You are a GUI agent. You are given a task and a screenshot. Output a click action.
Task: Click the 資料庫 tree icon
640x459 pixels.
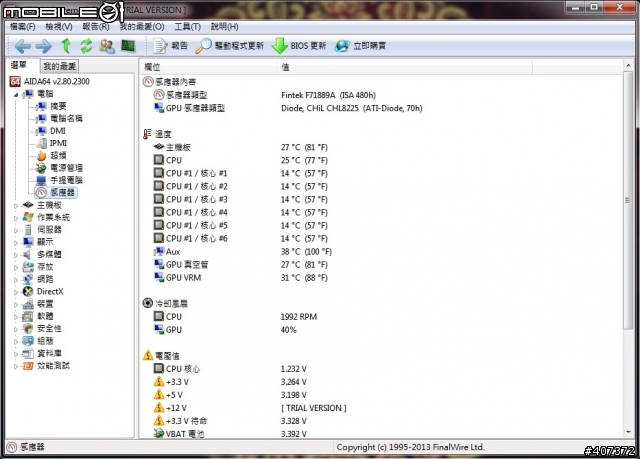pos(28,353)
